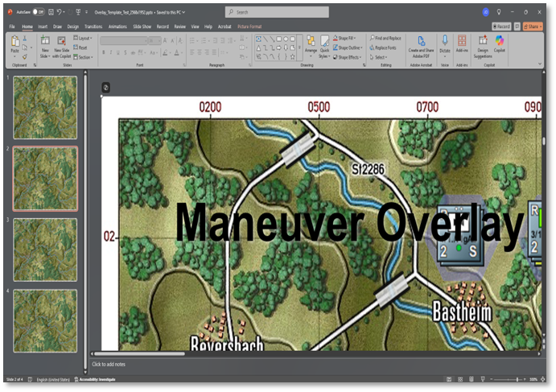Open the Picture Format tab
556x392 pixels.
pyautogui.click(x=249, y=27)
